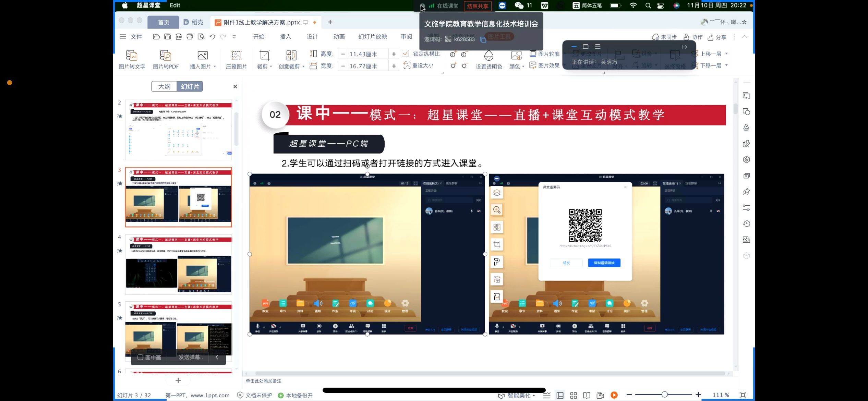Expand the 上移一层 dropdown arrow
The width and height of the screenshot is (868, 401).
(726, 54)
